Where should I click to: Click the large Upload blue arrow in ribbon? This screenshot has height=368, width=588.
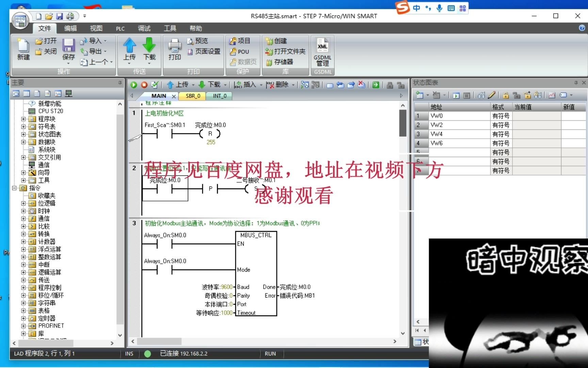click(x=130, y=46)
